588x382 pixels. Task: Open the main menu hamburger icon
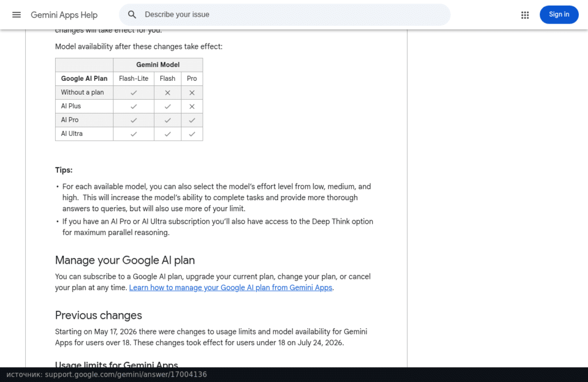(17, 14)
